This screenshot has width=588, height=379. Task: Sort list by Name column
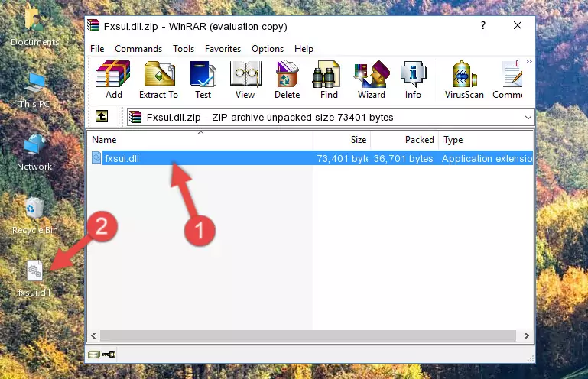[x=200, y=140]
